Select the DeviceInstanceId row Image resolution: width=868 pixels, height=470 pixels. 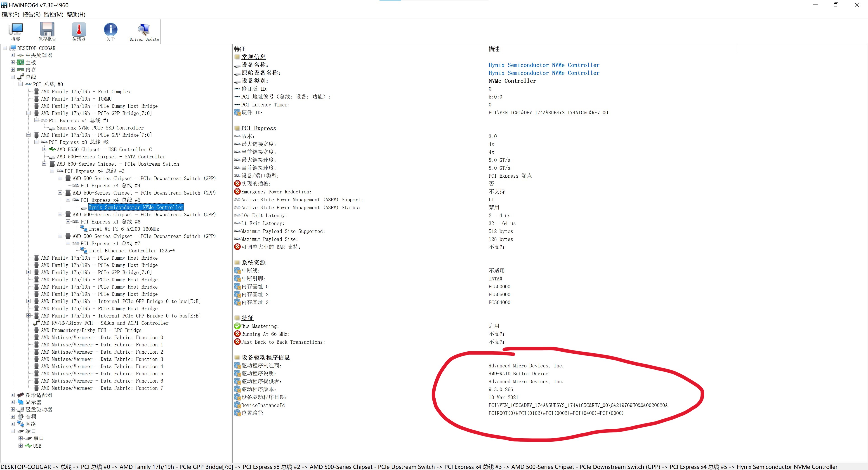pos(451,405)
